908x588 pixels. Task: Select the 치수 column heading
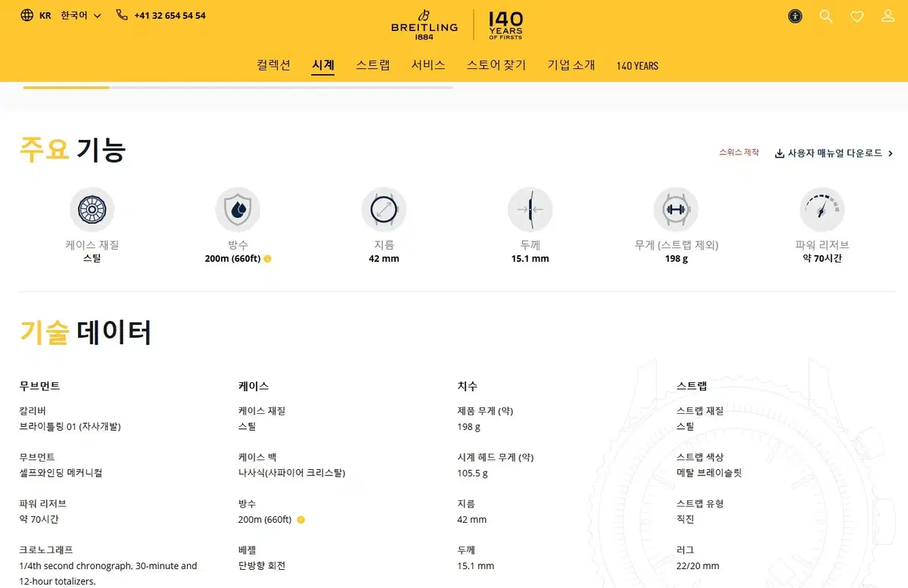[x=468, y=386]
